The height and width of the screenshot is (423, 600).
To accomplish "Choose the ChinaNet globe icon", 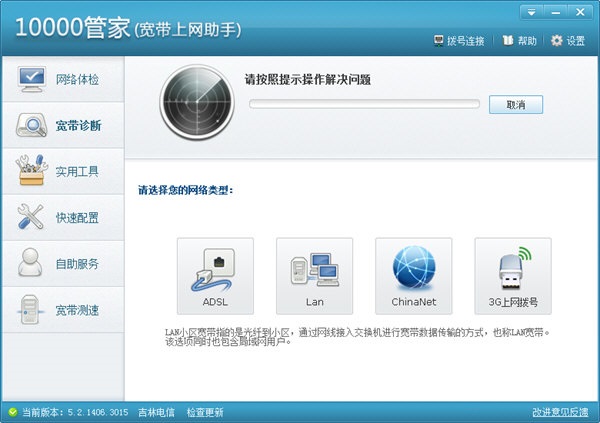I will click(x=414, y=276).
